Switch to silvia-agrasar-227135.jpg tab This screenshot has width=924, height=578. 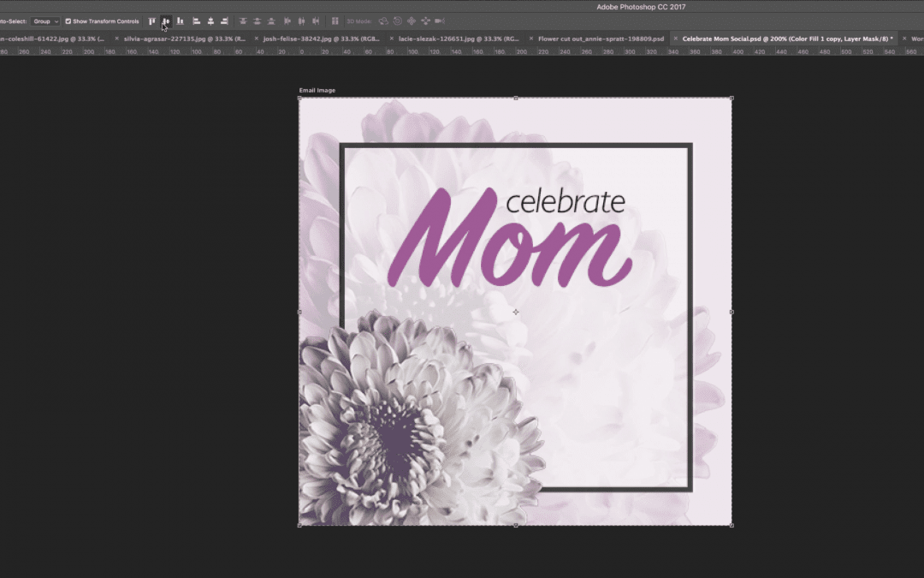[185, 39]
